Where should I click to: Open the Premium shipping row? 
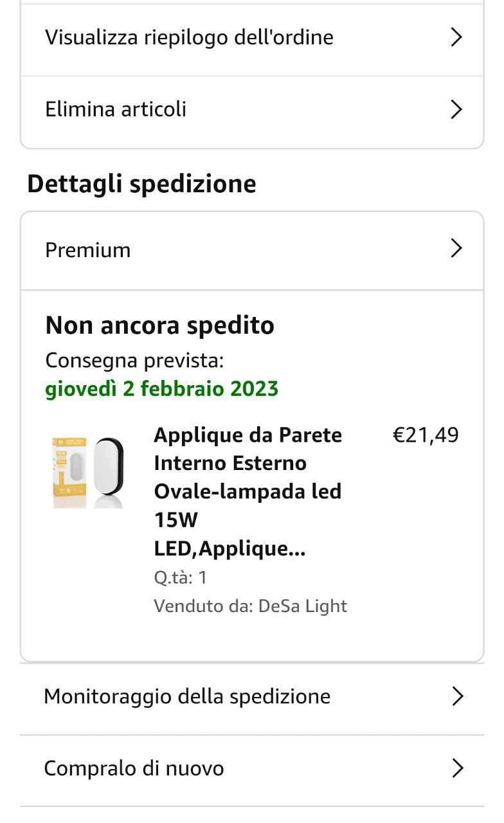tap(88, 249)
